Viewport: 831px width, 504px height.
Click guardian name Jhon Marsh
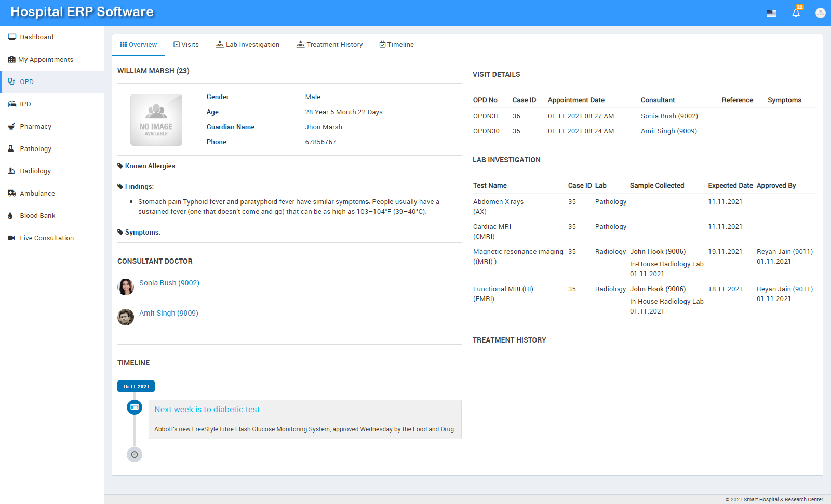tap(324, 127)
